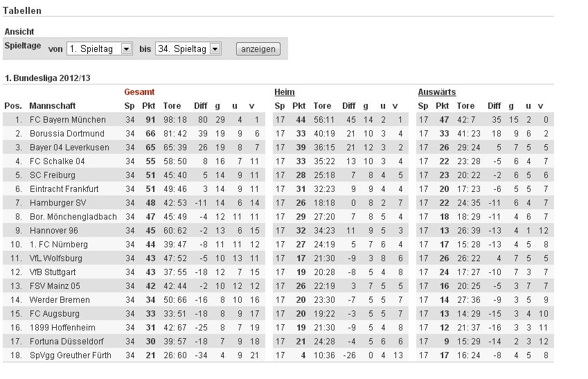
Task: Click FC Schalke 04 team entry
Action: tap(57, 161)
